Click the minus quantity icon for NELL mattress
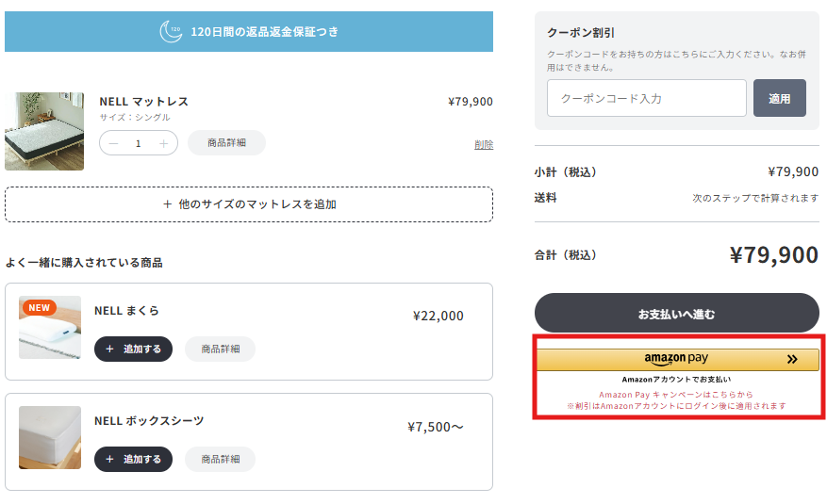The height and width of the screenshot is (504, 827). tap(113, 143)
